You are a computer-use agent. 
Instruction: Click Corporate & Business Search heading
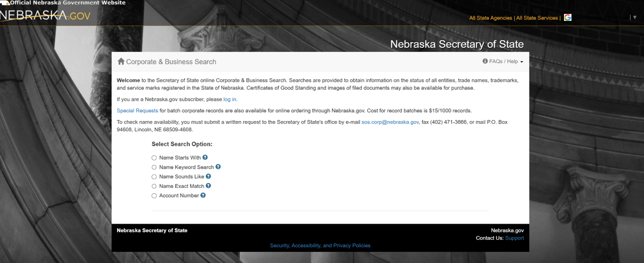171,62
